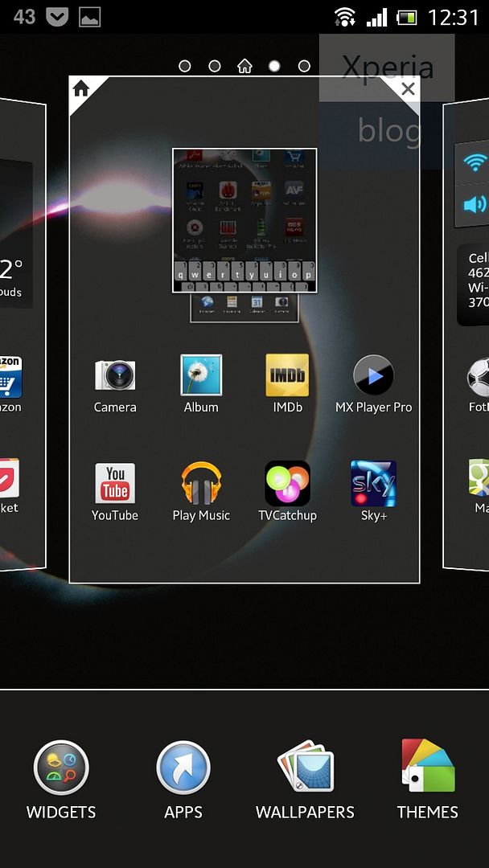Launch the TVCatchup app
Screen dimensions: 489x868
(287, 492)
